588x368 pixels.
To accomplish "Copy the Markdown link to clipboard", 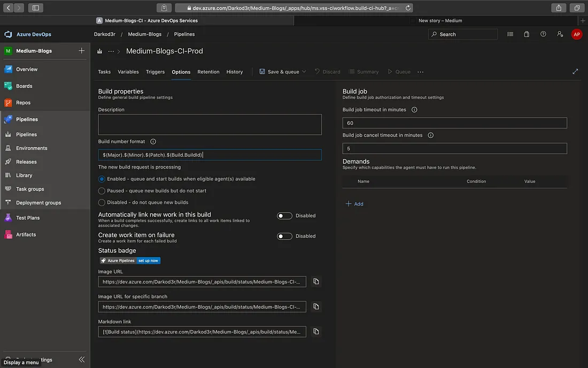I will tap(316, 331).
